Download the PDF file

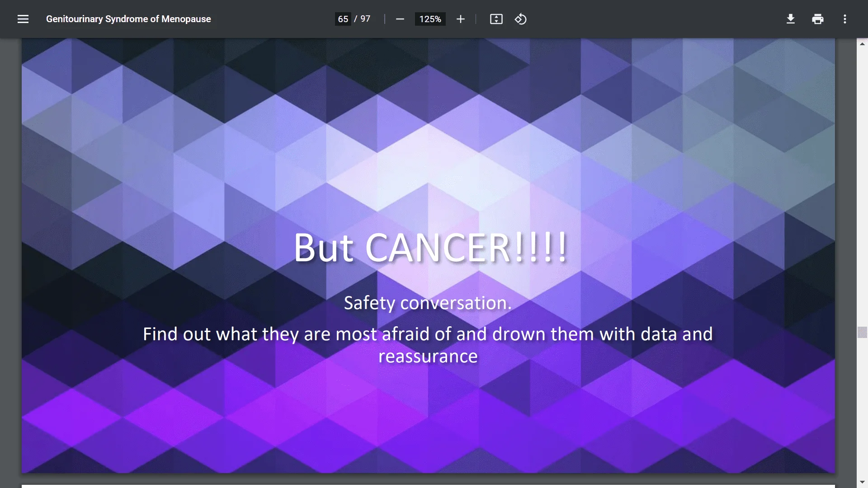790,19
